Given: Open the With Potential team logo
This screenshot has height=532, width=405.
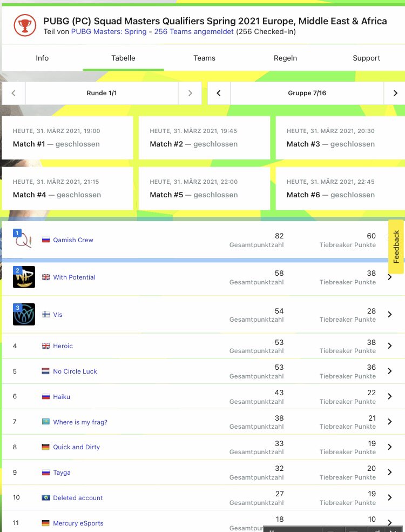Looking at the screenshot, I should coord(24,277).
